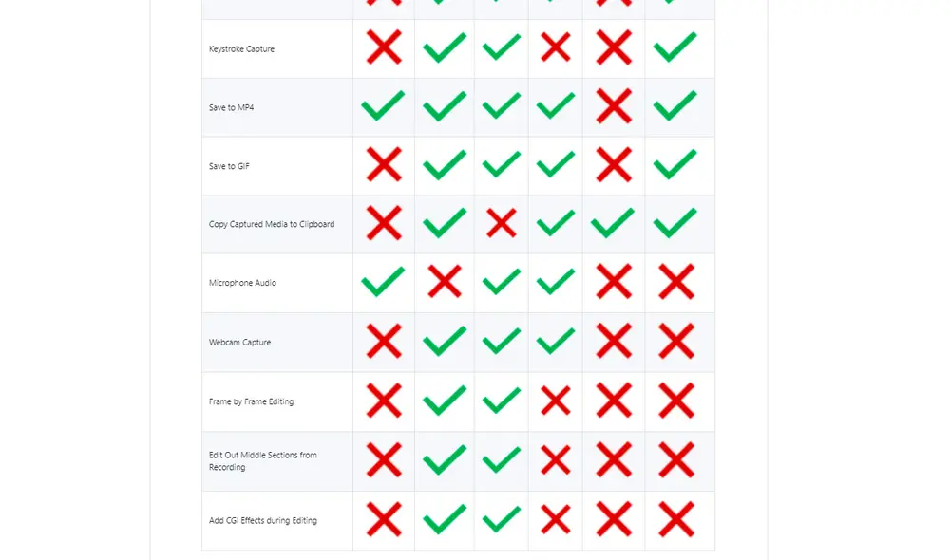This screenshot has width=950, height=560.
Task: Click the Copy Captured Media to Clipboard label
Action: click(x=272, y=225)
